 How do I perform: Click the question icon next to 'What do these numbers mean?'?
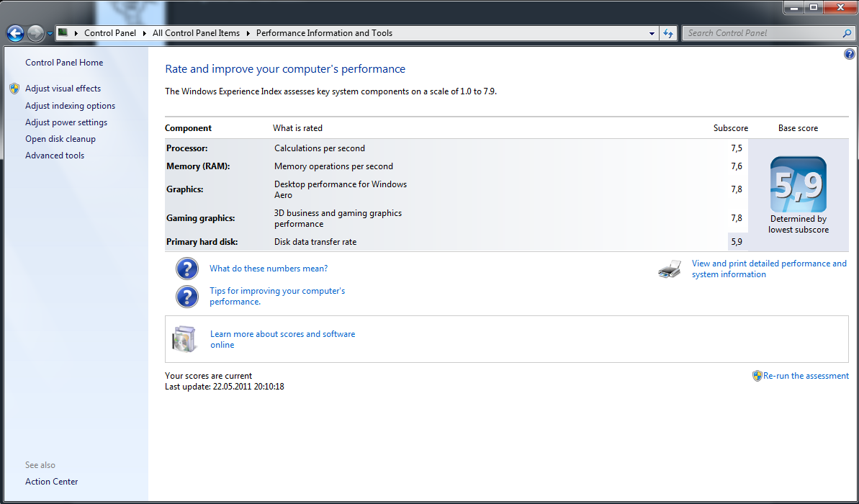click(186, 269)
